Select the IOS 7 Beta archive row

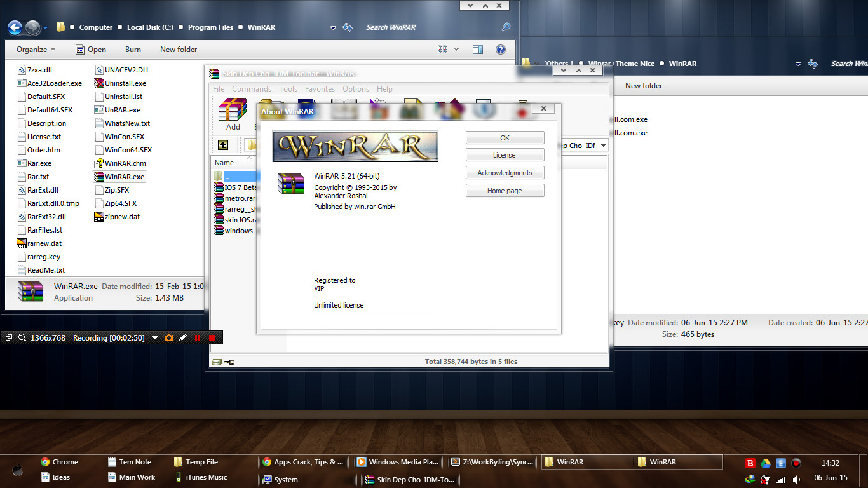[234, 187]
